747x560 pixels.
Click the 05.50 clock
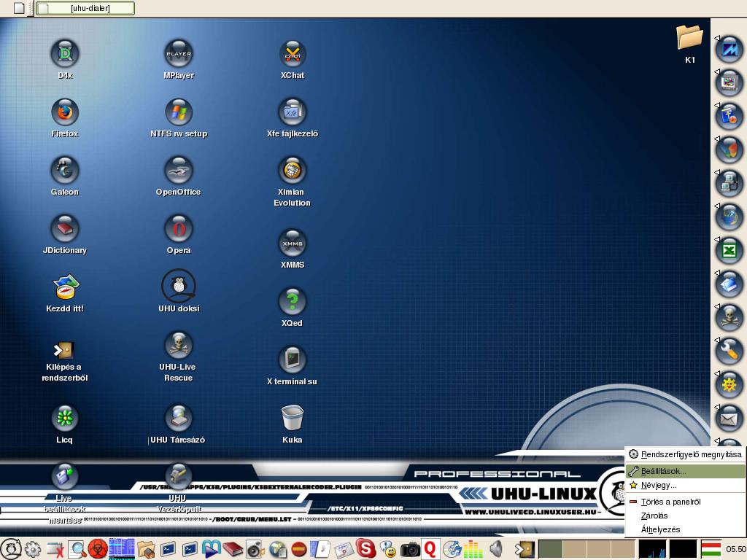pos(735,549)
